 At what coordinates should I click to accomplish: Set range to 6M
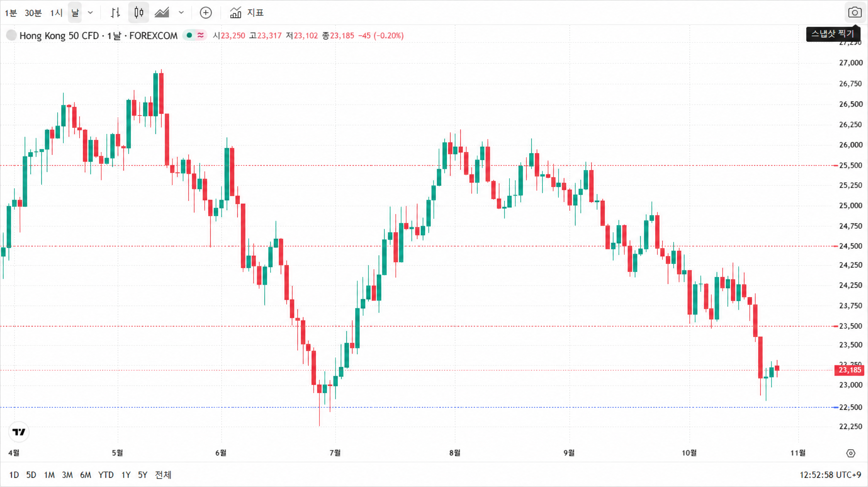(86, 475)
